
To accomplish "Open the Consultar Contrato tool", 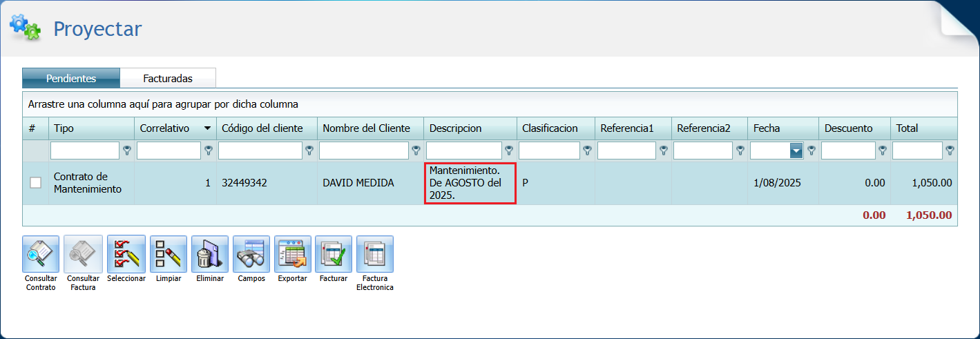I will (x=41, y=254).
